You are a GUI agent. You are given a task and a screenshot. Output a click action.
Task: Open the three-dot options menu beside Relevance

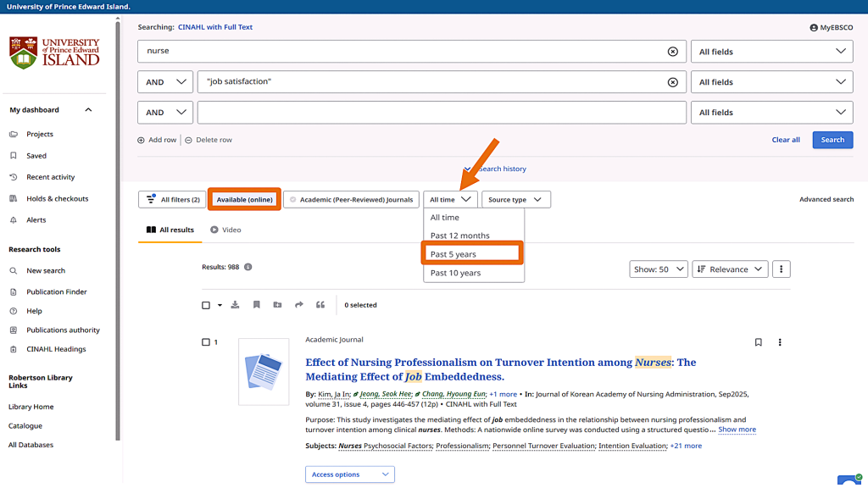click(x=782, y=269)
